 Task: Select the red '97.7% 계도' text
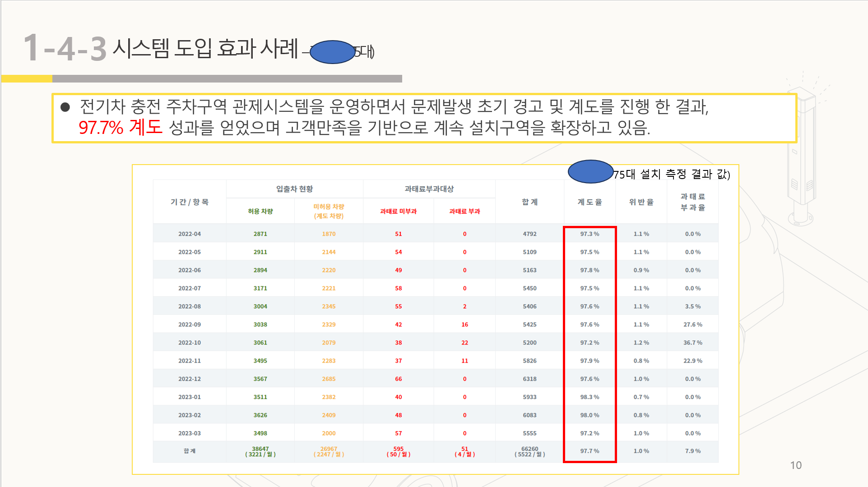(x=120, y=128)
